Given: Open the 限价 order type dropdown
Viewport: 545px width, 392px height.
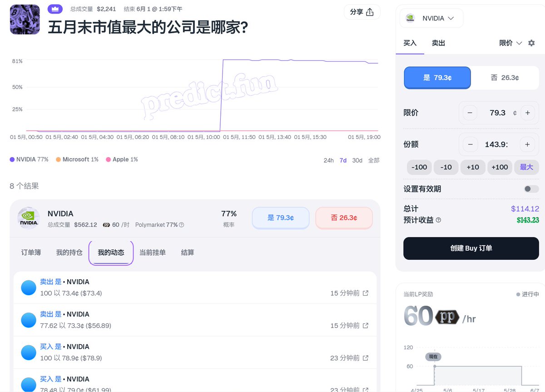Looking at the screenshot, I should (510, 43).
